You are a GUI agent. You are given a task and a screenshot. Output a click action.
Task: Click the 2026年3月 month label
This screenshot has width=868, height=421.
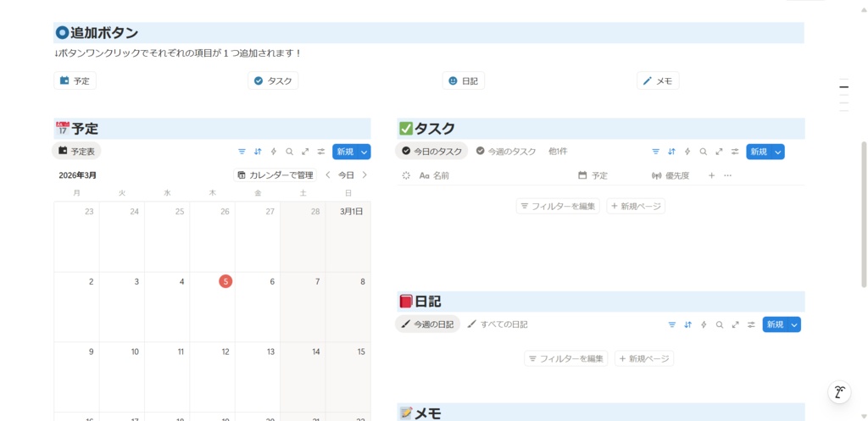click(77, 175)
